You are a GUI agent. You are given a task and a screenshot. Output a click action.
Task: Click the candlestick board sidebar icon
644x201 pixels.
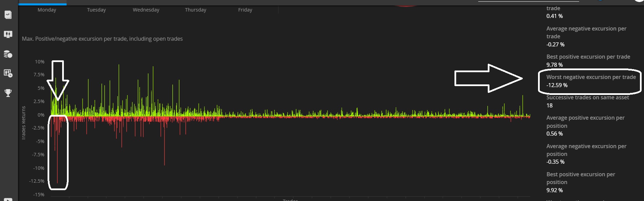[x=8, y=34]
